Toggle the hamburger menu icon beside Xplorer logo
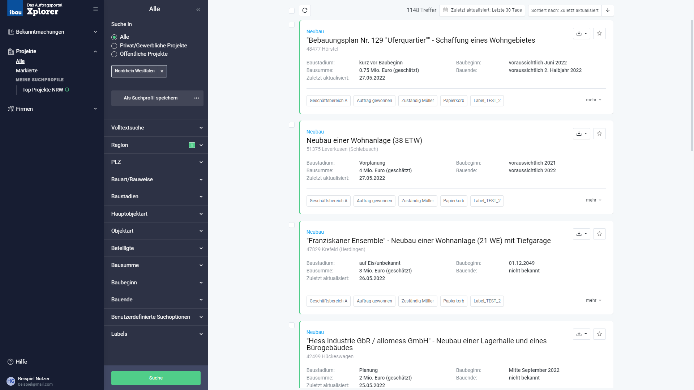This screenshot has height=390, width=694. pos(96,9)
